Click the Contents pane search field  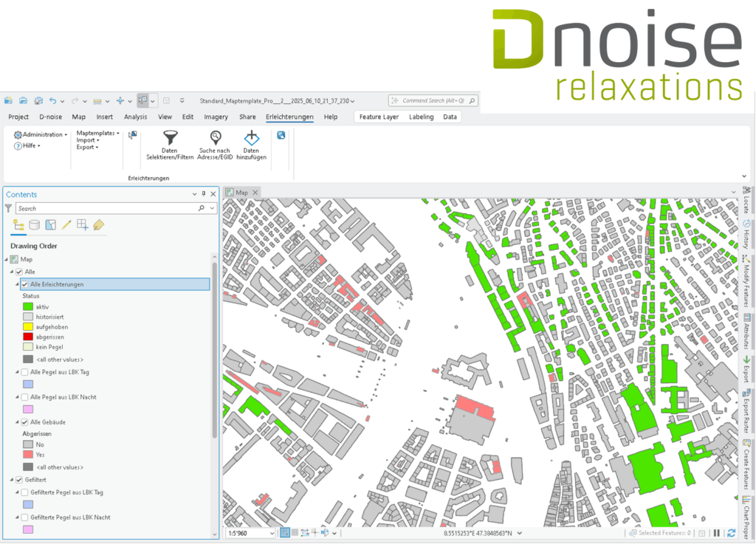[x=107, y=209]
